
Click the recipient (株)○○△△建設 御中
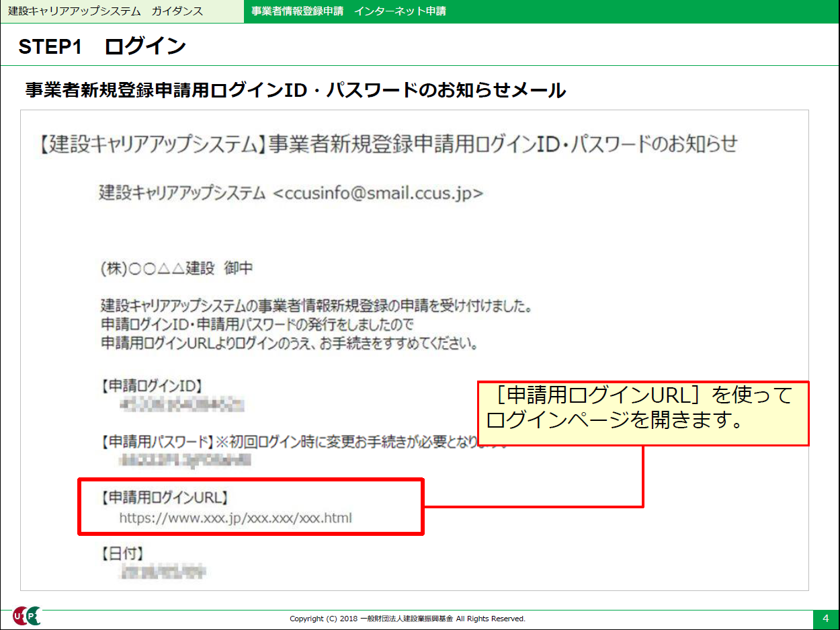coord(176,268)
